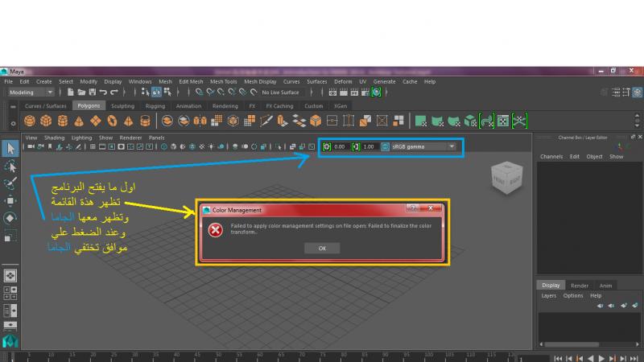Click OK in the Color Management dialog
The image size is (644, 362).
click(x=322, y=249)
